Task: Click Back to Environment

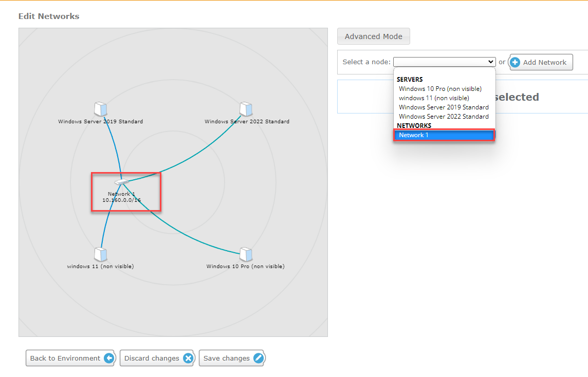Action: pos(70,358)
